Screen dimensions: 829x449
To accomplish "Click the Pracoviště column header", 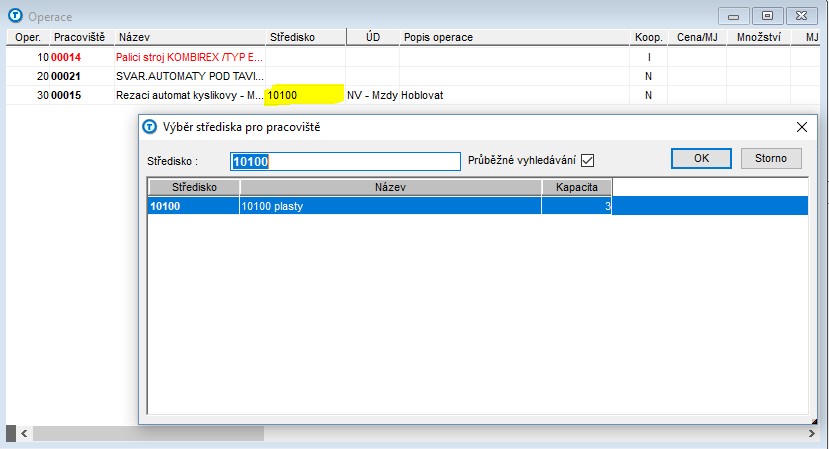I will [x=79, y=37].
